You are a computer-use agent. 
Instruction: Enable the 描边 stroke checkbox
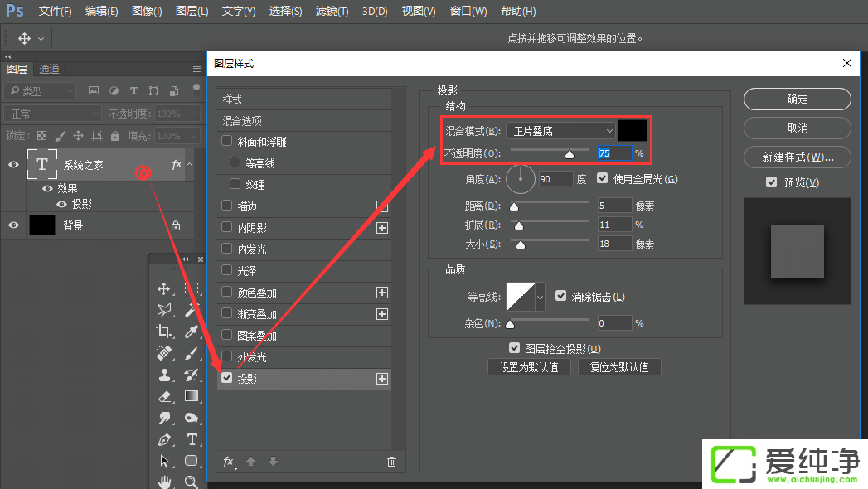pyautogui.click(x=227, y=206)
